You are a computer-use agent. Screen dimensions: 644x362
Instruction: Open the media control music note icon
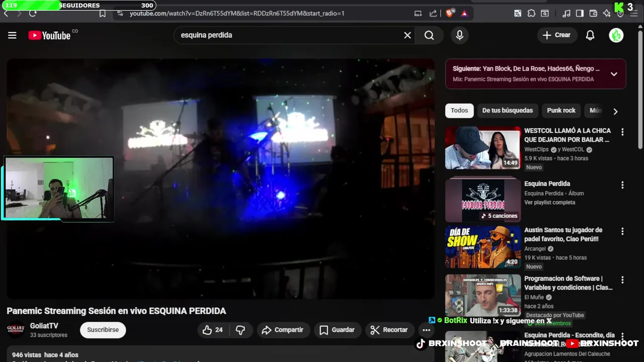point(567,14)
